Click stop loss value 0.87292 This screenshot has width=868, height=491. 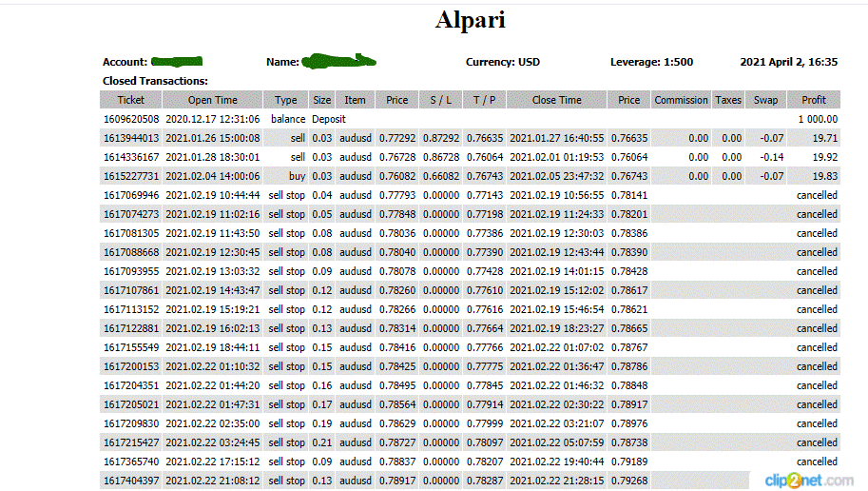440,138
